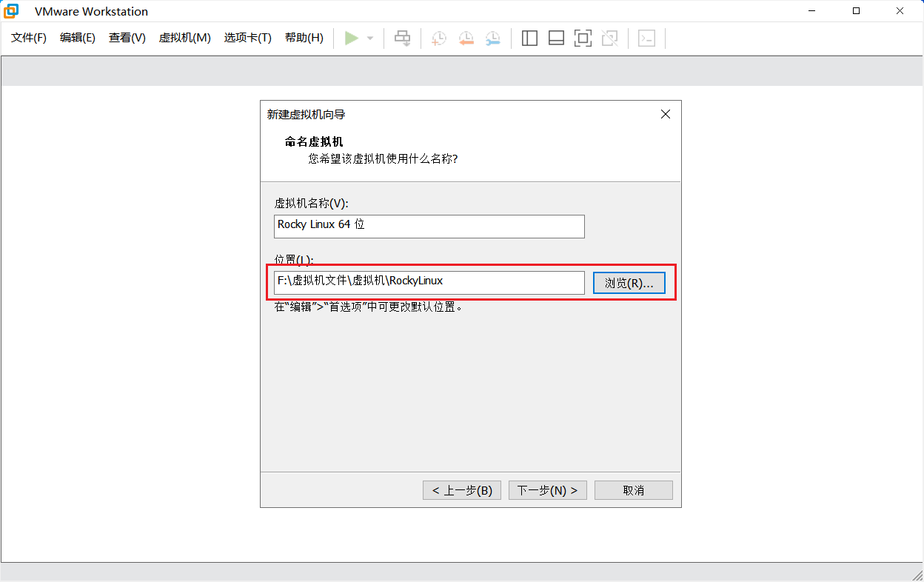
Task: Enter full screen mode icon
Action: [x=583, y=39]
